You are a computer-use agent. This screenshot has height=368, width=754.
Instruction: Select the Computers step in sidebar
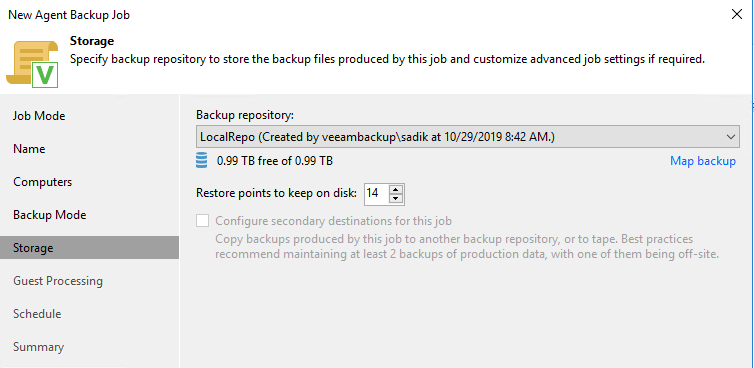tap(43, 182)
